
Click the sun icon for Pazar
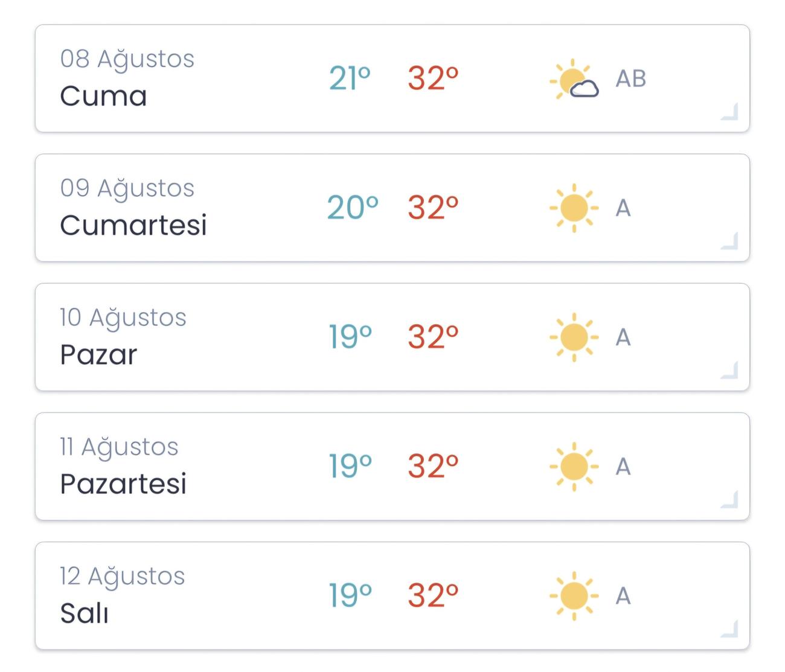click(x=574, y=337)
